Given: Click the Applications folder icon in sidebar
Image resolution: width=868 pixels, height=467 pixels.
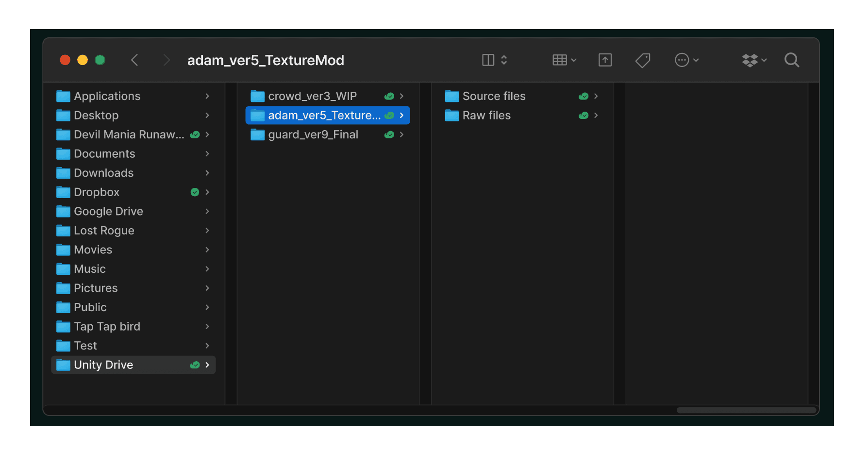Looking at the screenshot, I should click(x=63, y=96).
